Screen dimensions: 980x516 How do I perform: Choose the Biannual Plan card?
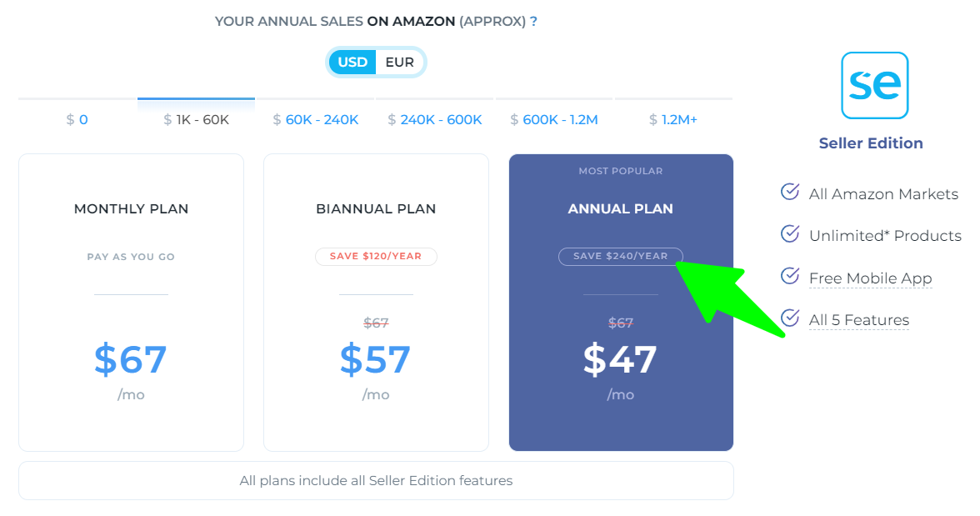[x=376, y=302]
